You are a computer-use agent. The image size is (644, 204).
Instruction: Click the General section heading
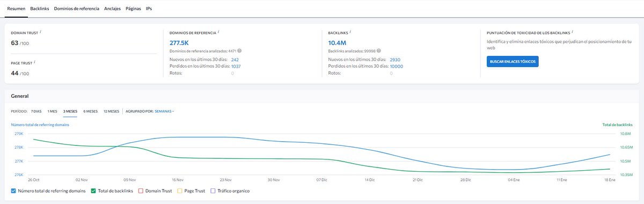pos(19,96)
